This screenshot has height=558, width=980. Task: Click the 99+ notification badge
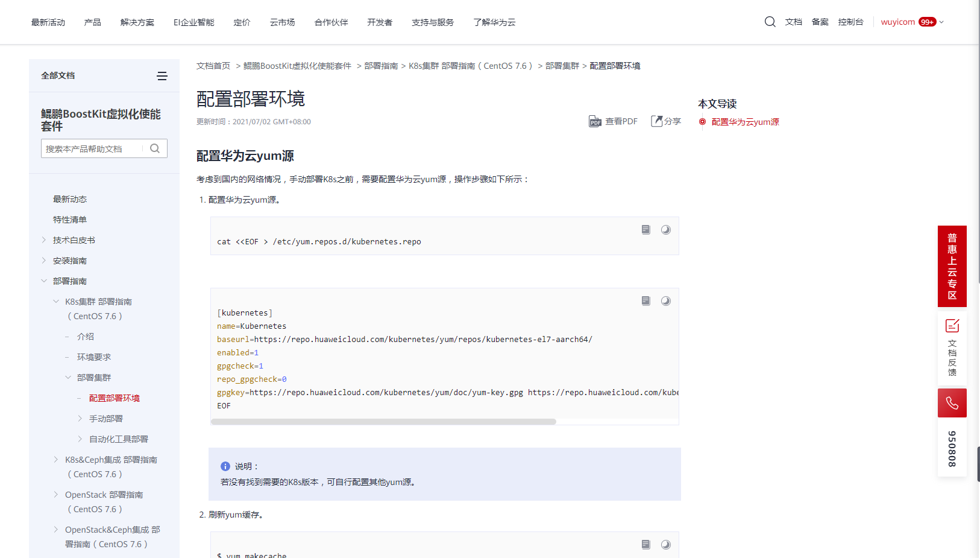pyautogui.click(x=928, y=22)
